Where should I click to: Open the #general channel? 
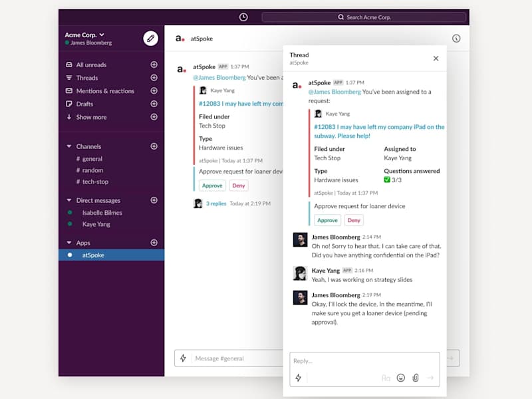89,159
